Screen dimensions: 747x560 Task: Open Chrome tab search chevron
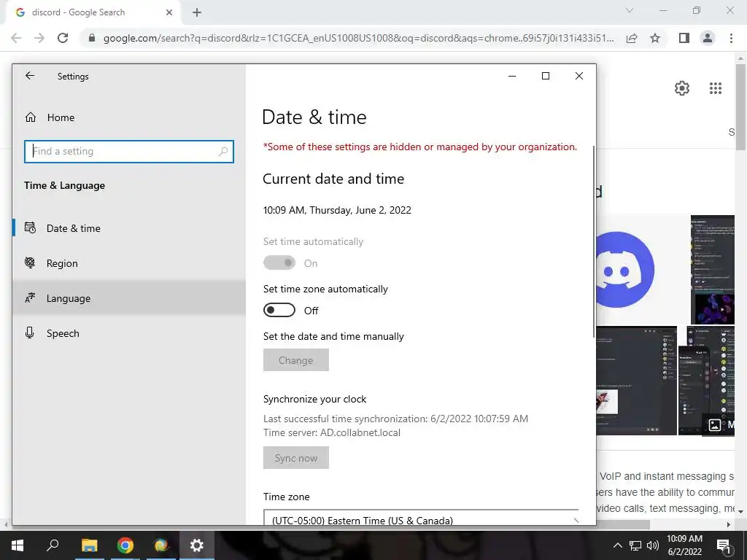click(x=630, y=10)
